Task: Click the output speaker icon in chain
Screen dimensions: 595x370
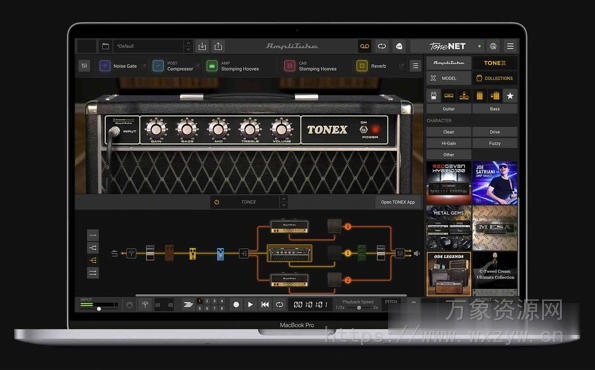Action: point(417,253)
